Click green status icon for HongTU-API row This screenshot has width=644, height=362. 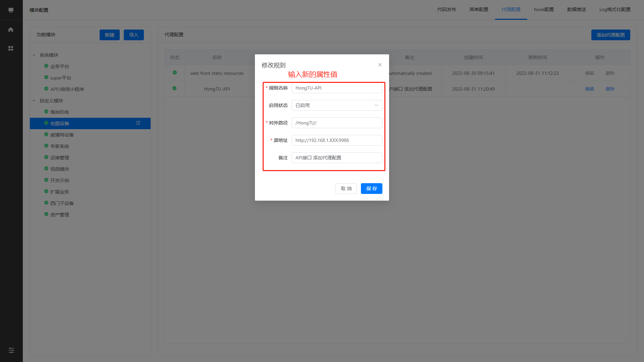click(x=174, y=88)
